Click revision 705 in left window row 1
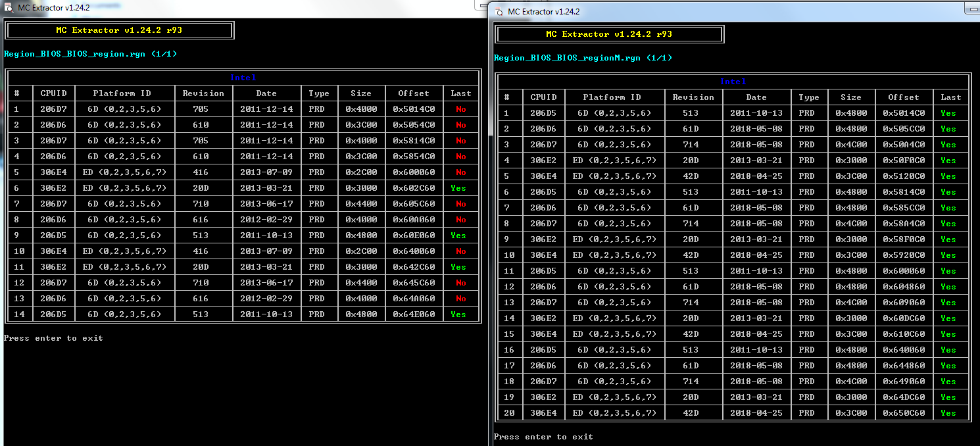The width and height of the screenshot is (980, 446). tap(201, 109)
